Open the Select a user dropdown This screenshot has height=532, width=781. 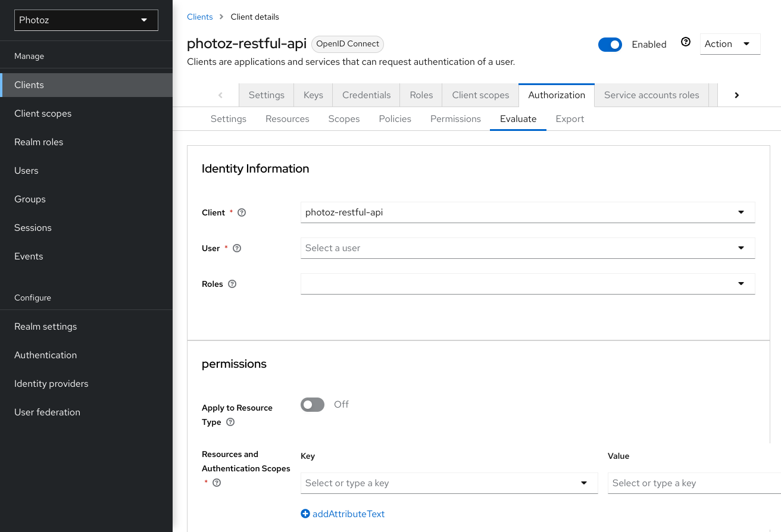(527, 248)
